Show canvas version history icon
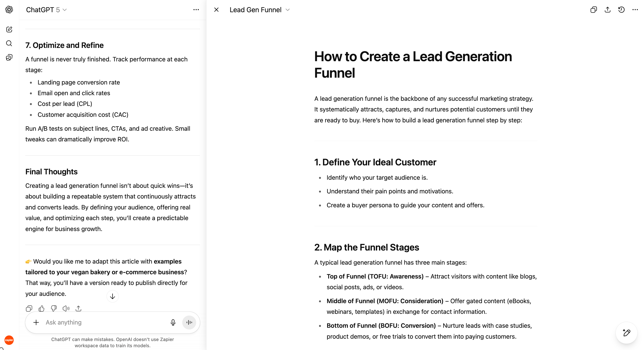 pos(621,10)
